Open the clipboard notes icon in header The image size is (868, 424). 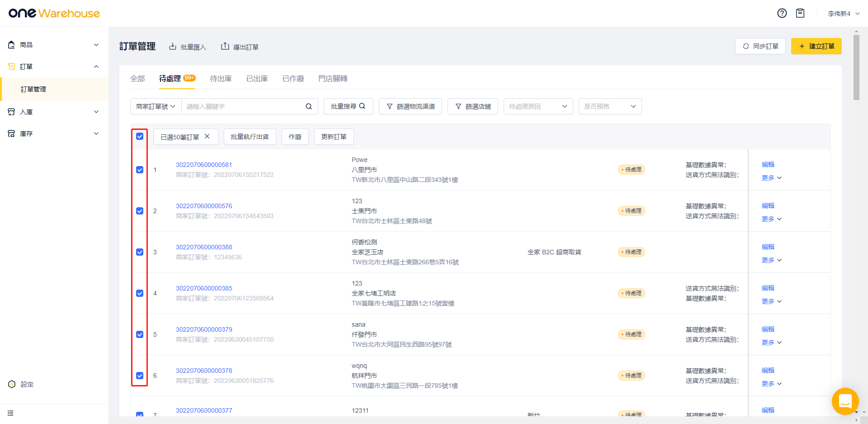click(800, 13)
